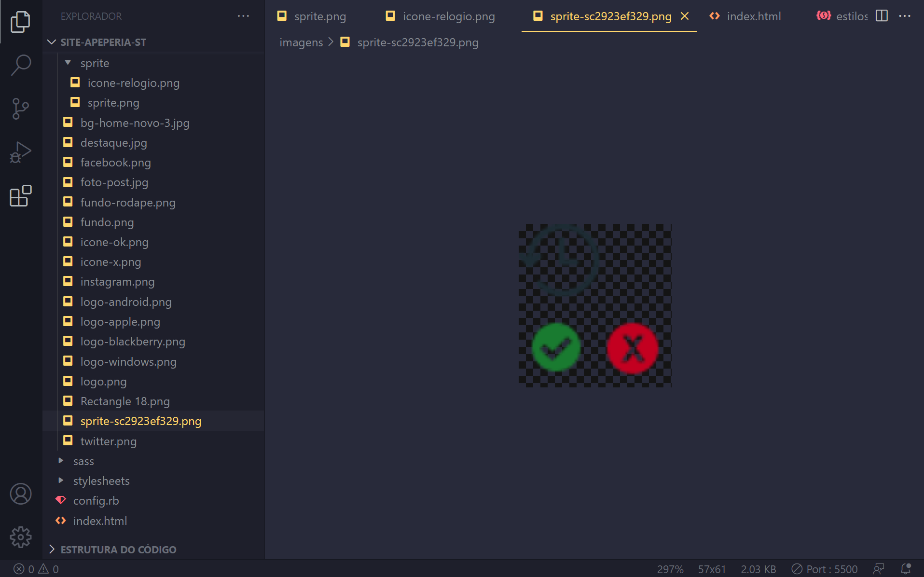This screenshot has width=924, height=577.
Task: Open twitter.png file
Action: (x=109, y=441)
